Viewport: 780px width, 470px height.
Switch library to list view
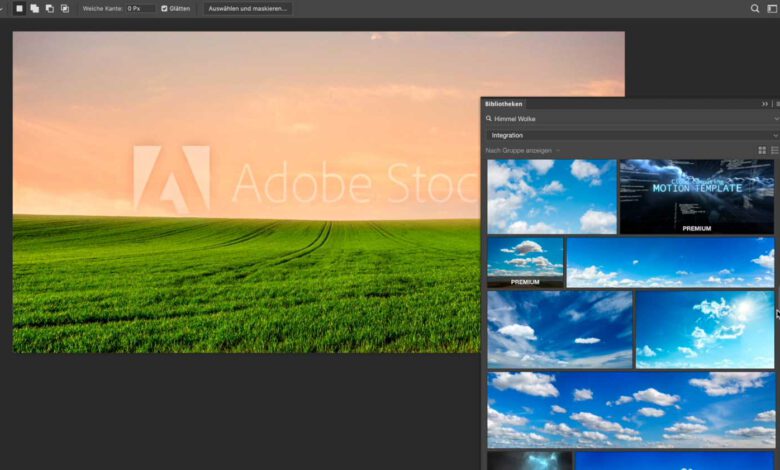pyautogui.click(x=774, y=151)
